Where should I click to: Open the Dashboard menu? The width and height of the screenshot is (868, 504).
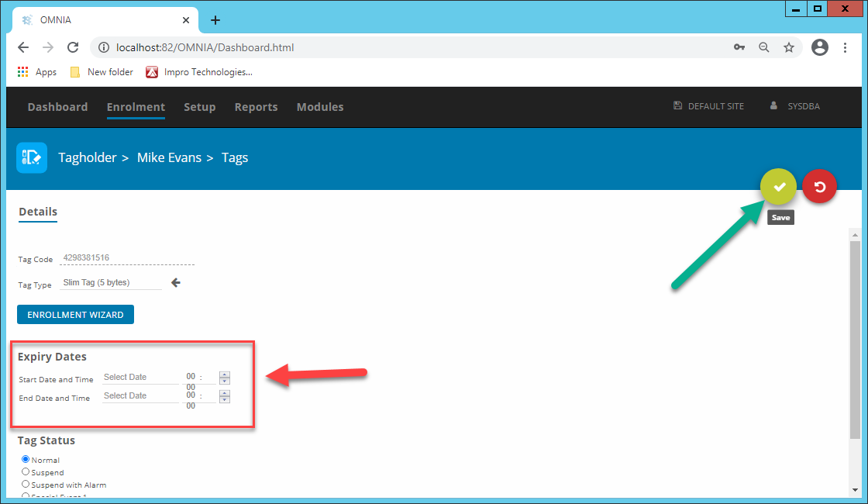click(57, 107)
